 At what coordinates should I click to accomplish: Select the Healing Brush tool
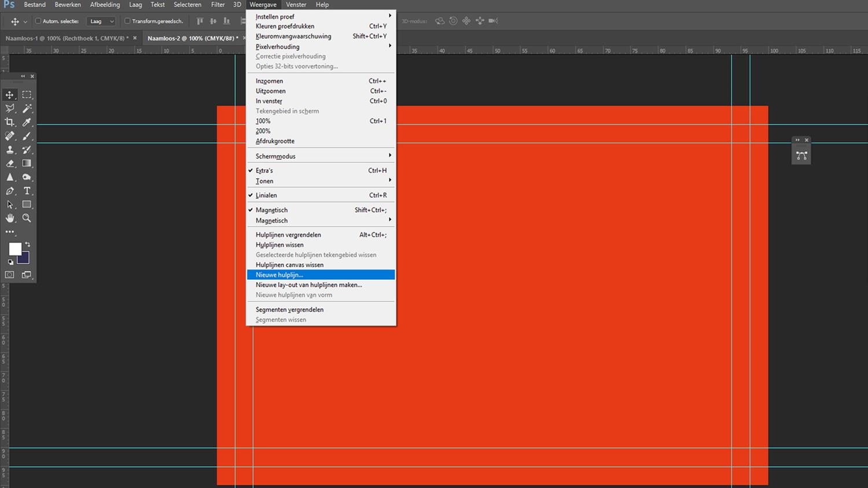point(10,136)
